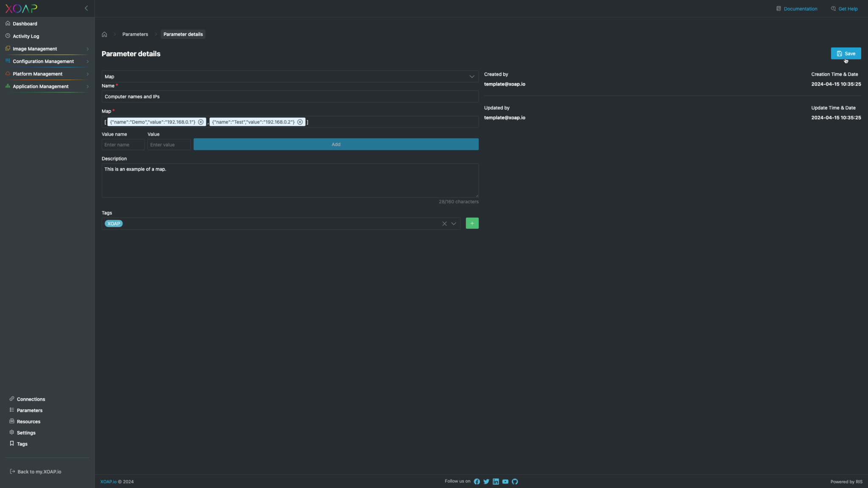
Task: Add a new tag using the green plus
Action: click(472, 223)
